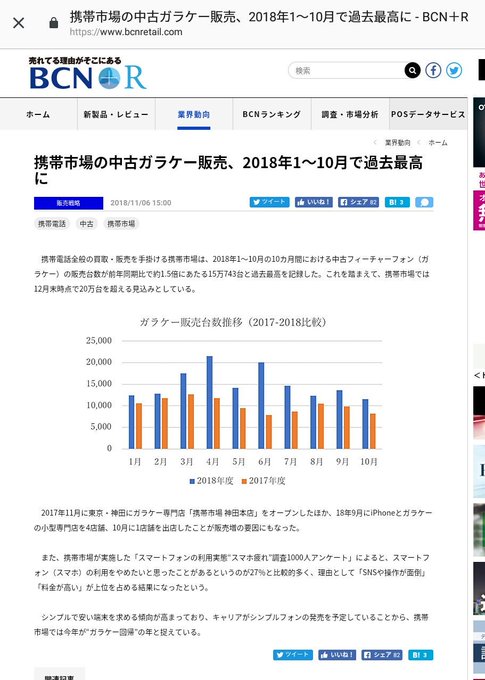Close the browser tab with the X icon

coord(19,23)
